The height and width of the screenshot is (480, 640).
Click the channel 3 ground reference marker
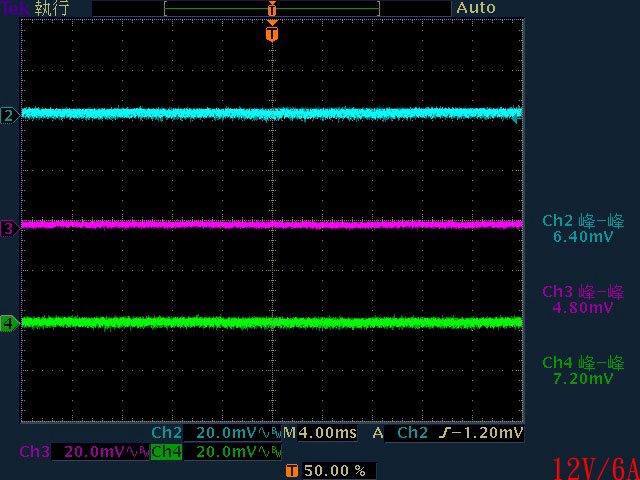[x=8, y=229]
